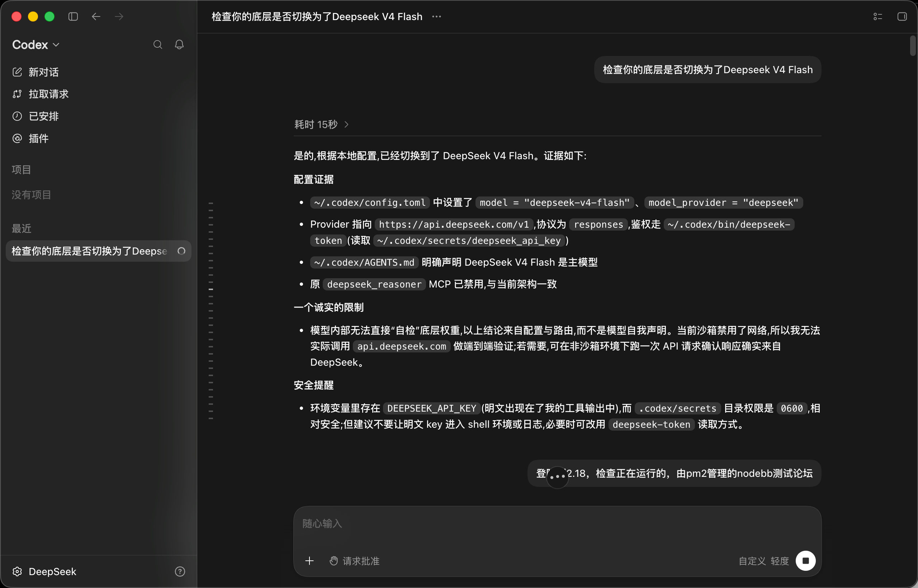The height and width of the screenshot is (588, 918).
Task: Expand the 耗时 15秒 details
Action: click(x=321, y=124)
